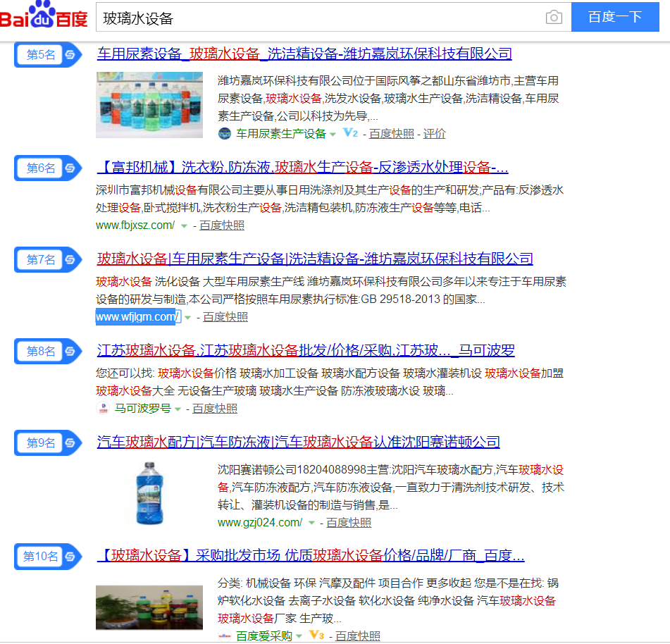670x644 pixels.
Task: Open 百度快照 next to 马可波罗号
Action: [215, 409]
